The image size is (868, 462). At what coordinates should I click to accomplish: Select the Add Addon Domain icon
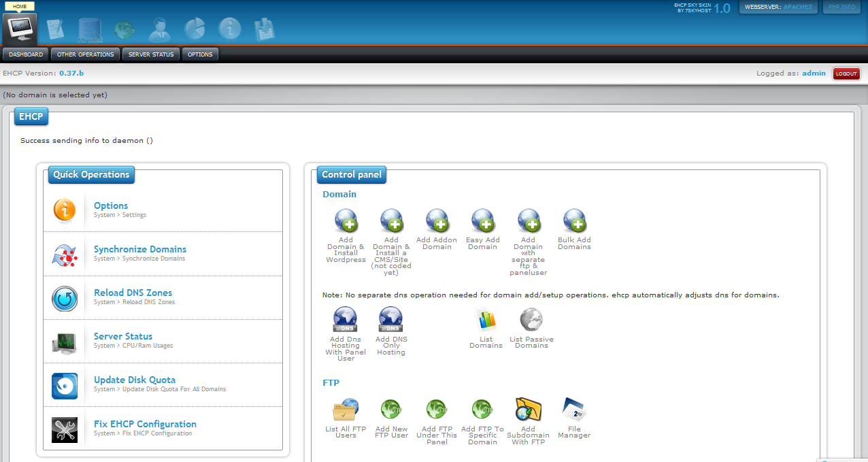pos(437,221)
